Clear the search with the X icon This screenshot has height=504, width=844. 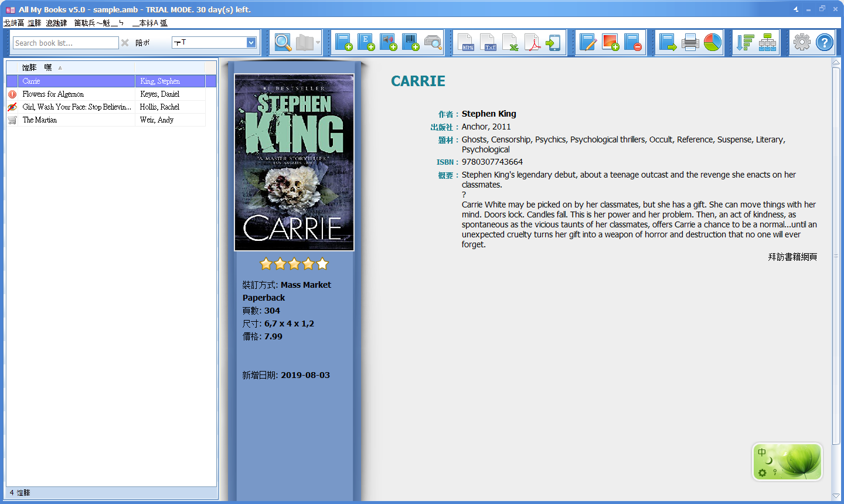[125, 43]
